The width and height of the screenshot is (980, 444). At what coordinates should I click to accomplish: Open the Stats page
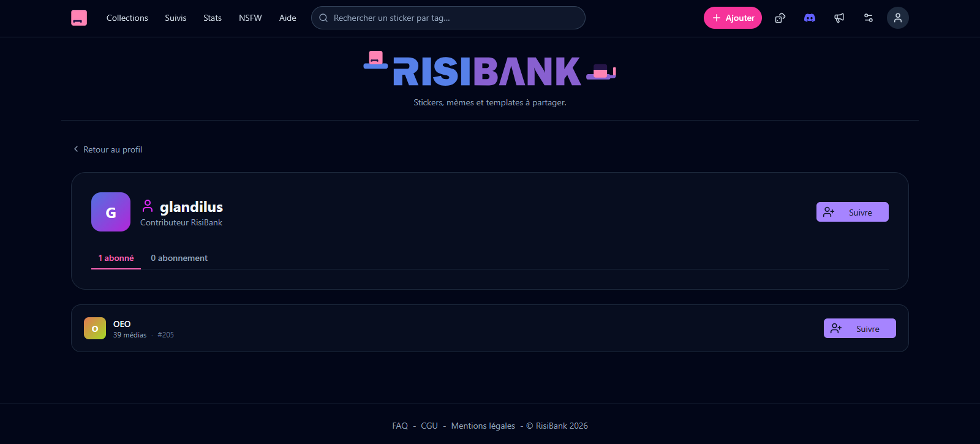(213, 18)
